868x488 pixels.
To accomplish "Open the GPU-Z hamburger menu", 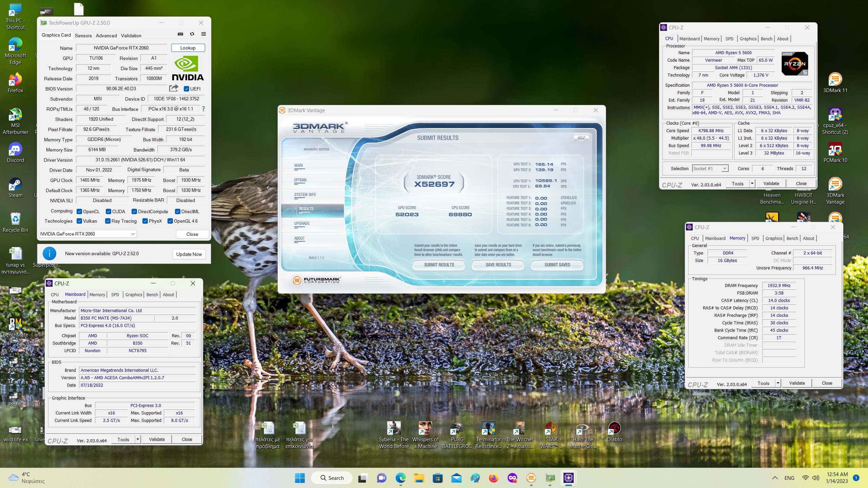I will pos(203,34).
